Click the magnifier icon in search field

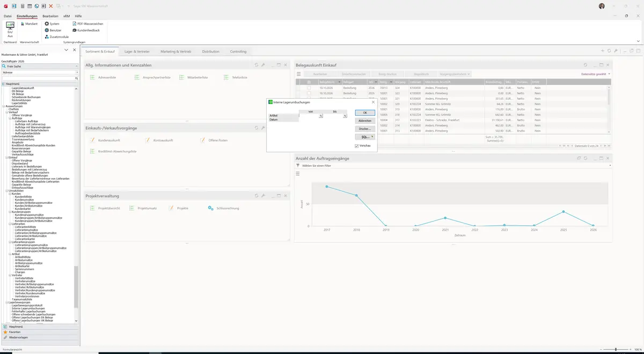click(77, 78)
